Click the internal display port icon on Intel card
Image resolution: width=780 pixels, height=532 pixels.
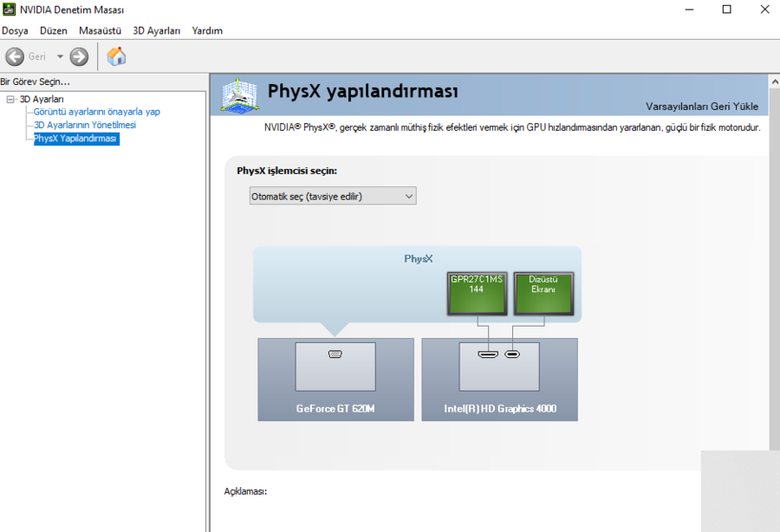click(x=512, y=354)
